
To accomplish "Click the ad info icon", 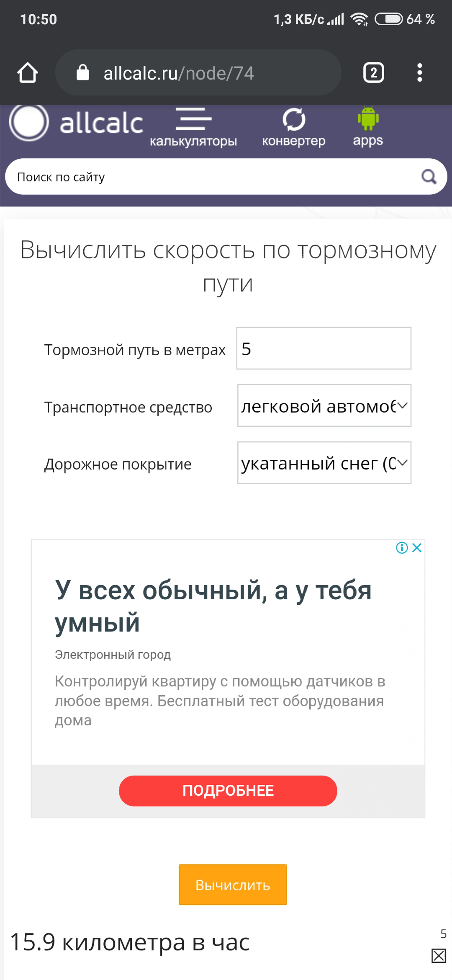I will tap(402, 548).
